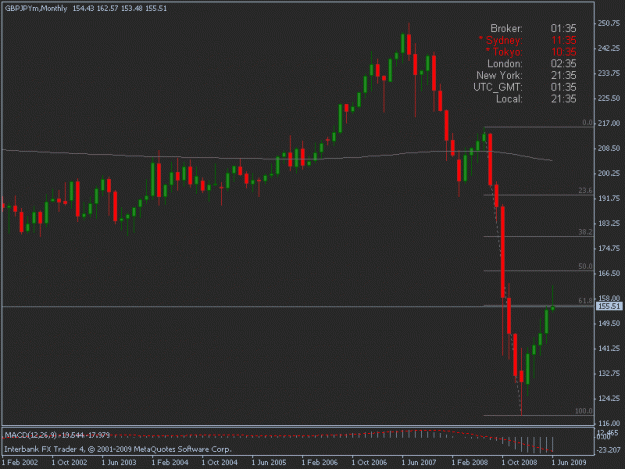Click the 1 Oct 2006 date label
Screen dimensions: 625x469
pos(369,462)
